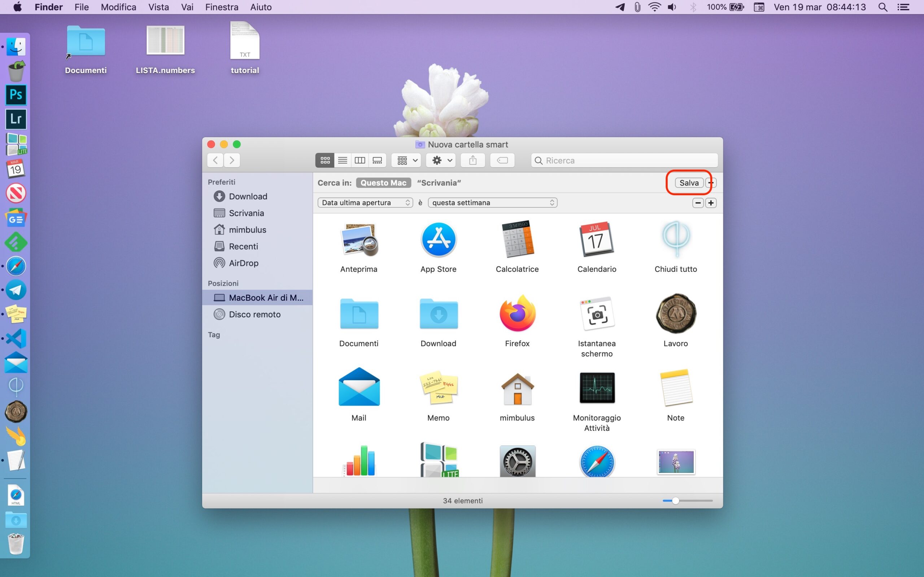This screenshot has height=577, width=924.
Task: Click the Edit Tags toolbar icon
Action: pyautogui.click(x=502, y=160)
